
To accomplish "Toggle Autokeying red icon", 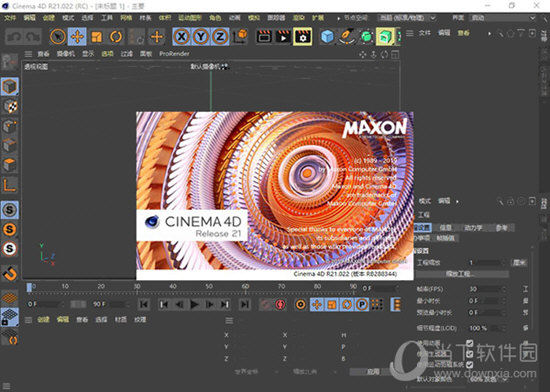I will (280, 304).
